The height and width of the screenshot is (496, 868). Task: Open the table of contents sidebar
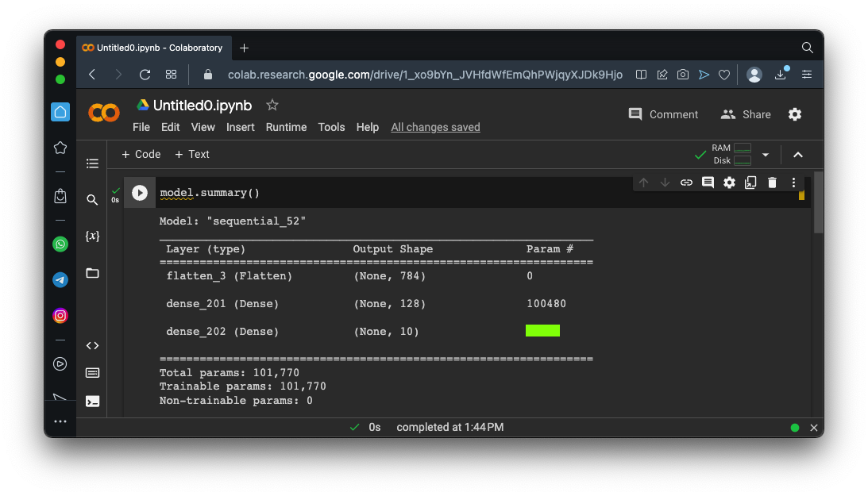click(x=92, y=163)
